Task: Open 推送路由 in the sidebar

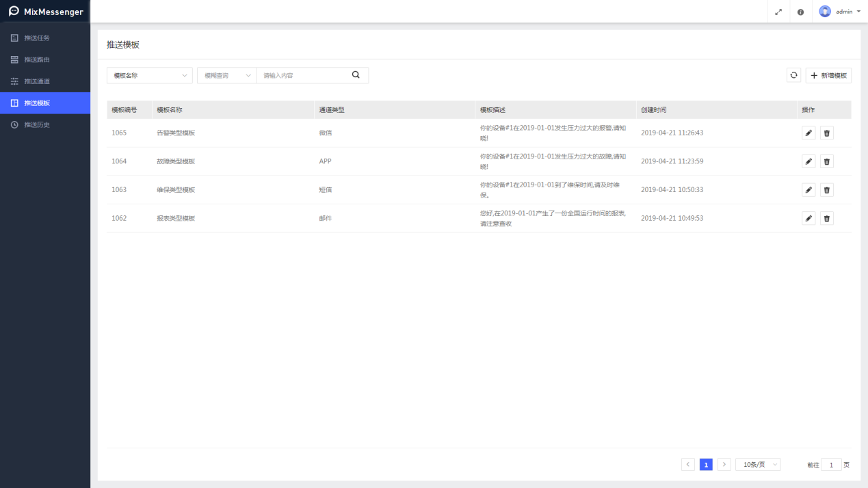Action: [x=37, y=59]
